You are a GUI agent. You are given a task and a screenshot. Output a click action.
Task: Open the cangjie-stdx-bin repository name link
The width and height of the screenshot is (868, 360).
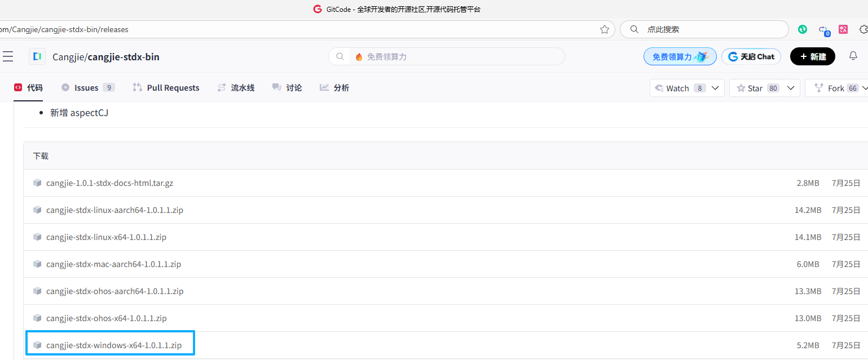pyautogui.click(x=124, y=57)
